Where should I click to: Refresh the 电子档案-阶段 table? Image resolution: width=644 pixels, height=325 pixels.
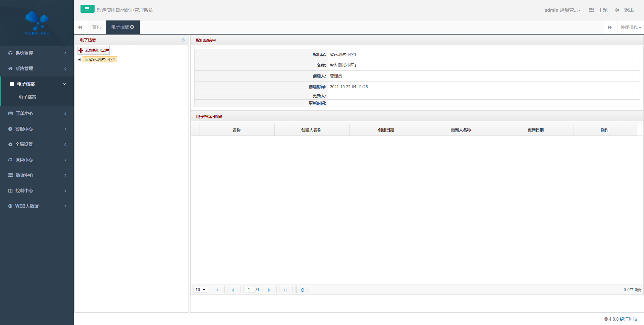(303, 290)
